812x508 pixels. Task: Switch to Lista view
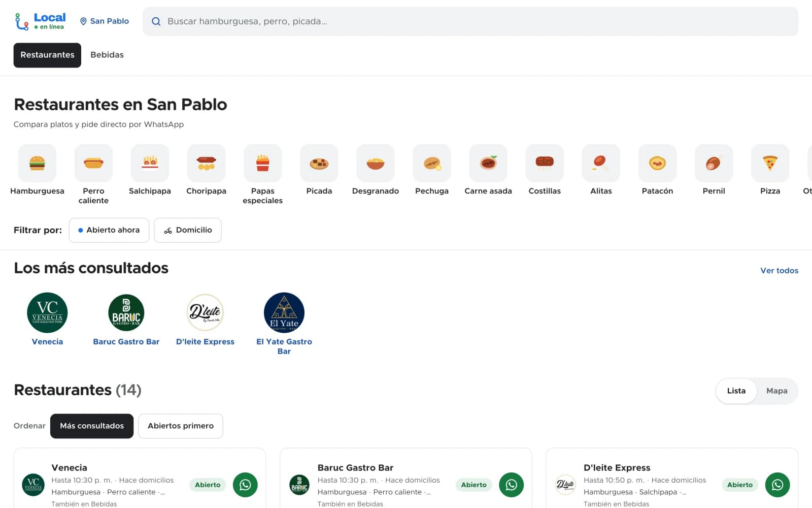coord(736,391)
